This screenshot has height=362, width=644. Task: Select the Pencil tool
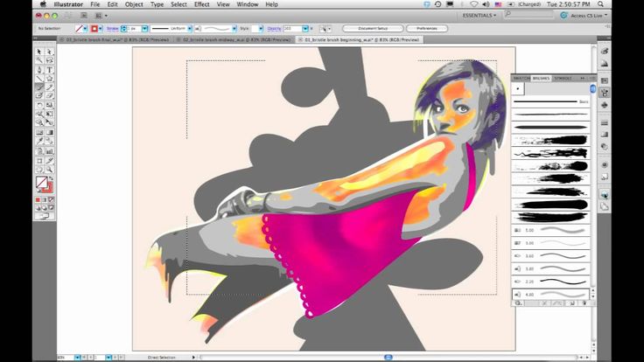(49, 87)
